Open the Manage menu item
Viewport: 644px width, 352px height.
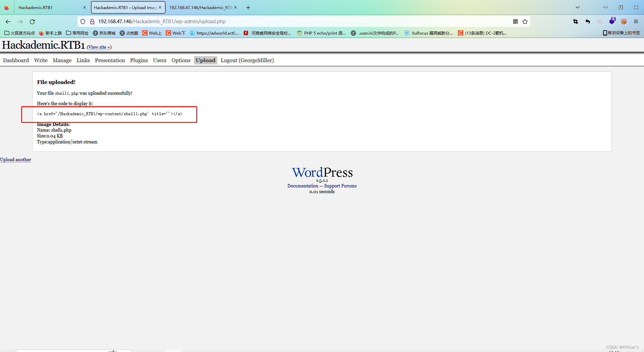pyautogui.click(x=62, y=60)
